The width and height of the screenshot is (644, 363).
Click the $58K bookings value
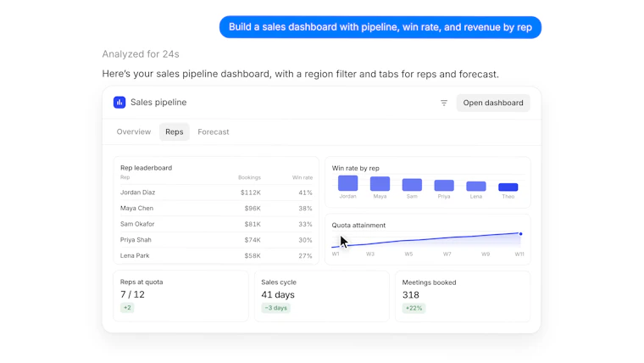(x=253, y=255)
